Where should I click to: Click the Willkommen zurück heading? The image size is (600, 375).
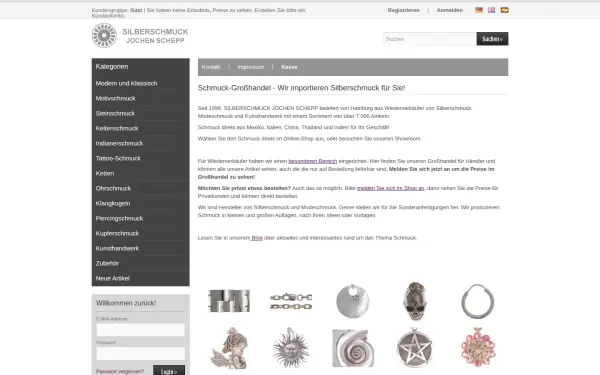pyautogui.click(x=126, y=303)
